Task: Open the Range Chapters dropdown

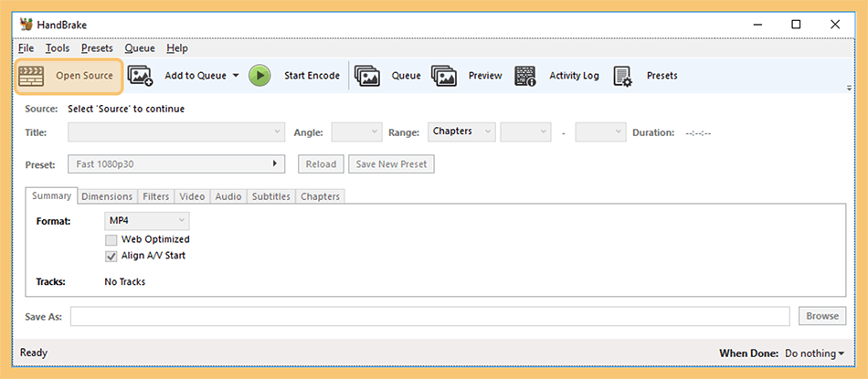Action: 461,132
